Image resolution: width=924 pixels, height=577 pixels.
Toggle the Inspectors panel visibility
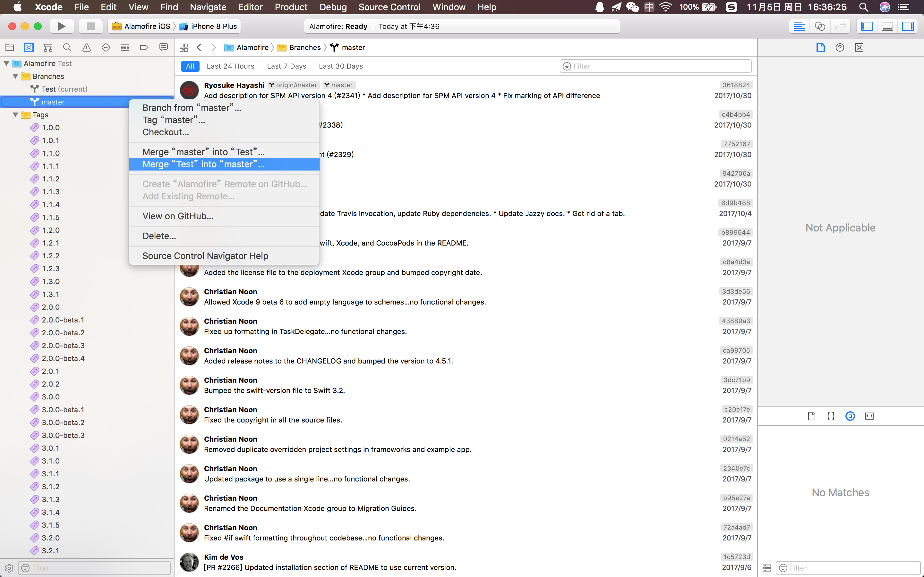click(x=908, y=26)
